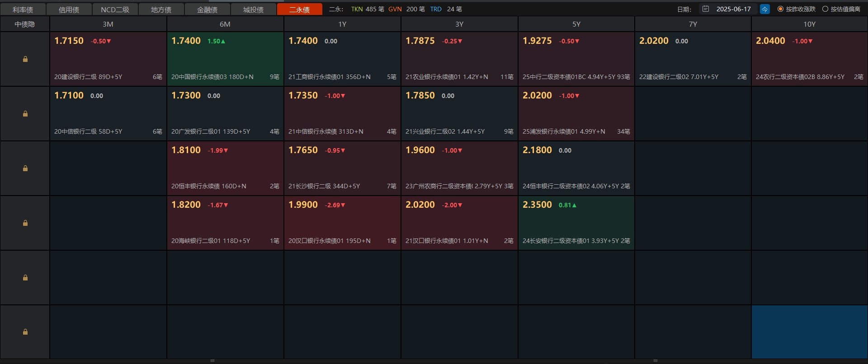Click the yield value 2.0400

click(x=770, y=41)
